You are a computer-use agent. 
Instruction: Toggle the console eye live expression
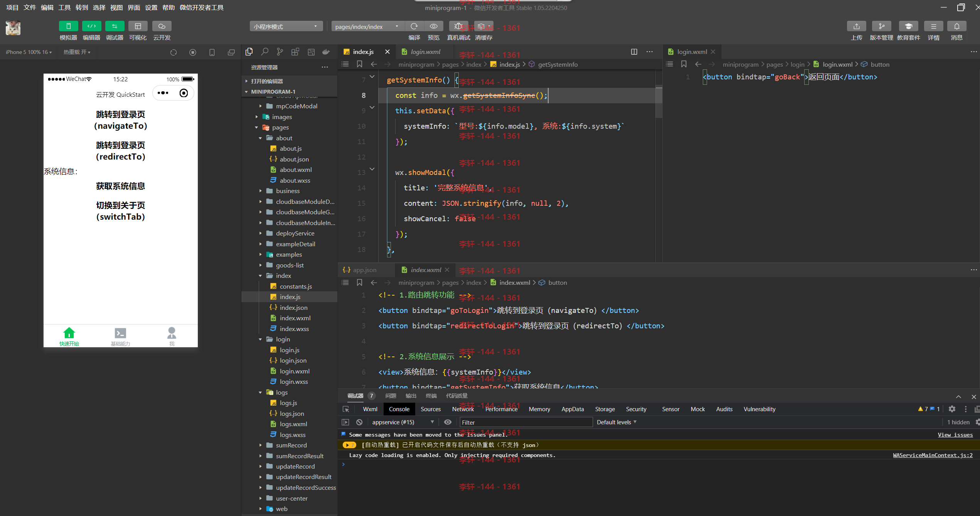pyautogui.click(x=448, y=422)
